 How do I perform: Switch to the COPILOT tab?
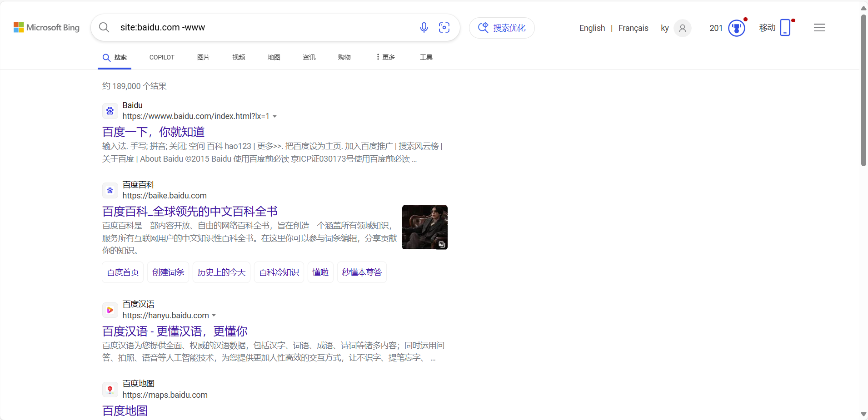point(162,58)
